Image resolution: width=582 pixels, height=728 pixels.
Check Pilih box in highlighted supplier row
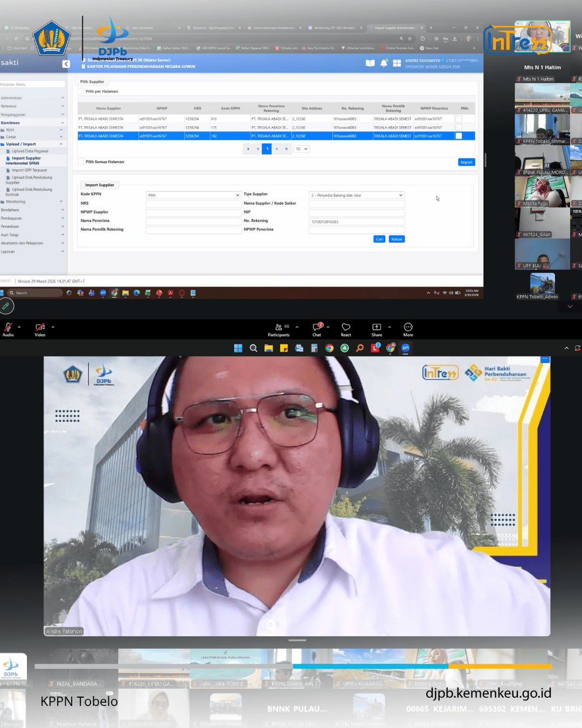pos(459,136)
